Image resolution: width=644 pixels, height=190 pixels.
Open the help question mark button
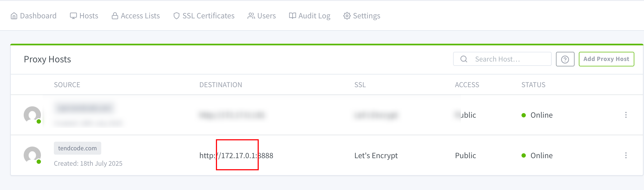coord(565,59)
